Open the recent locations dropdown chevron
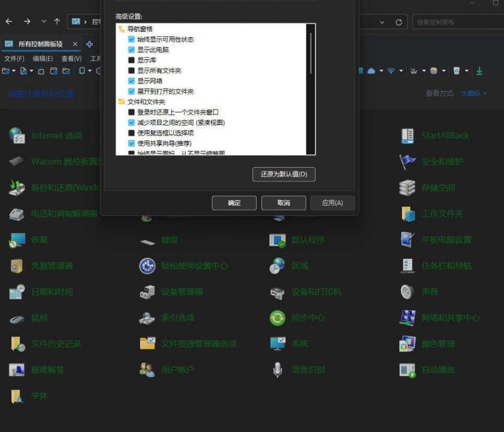The height and width of the screenshot is (432, 504). pos(44,21)
